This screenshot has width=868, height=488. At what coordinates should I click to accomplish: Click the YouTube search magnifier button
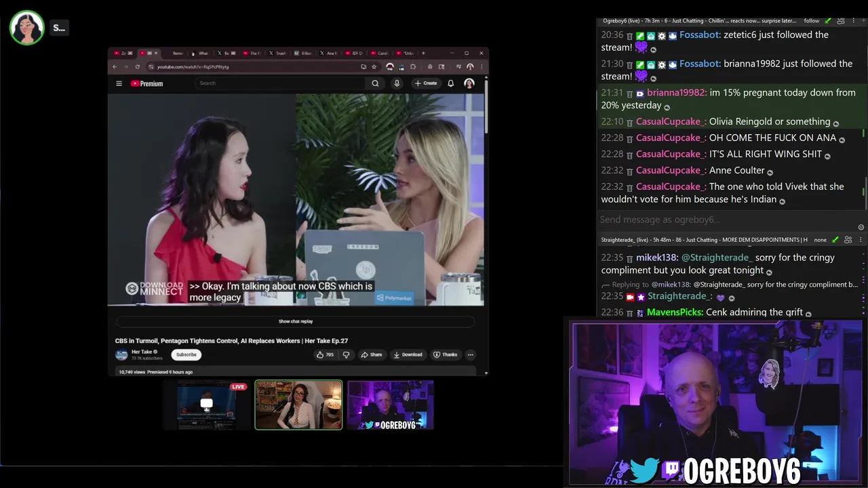click(375, 83)
